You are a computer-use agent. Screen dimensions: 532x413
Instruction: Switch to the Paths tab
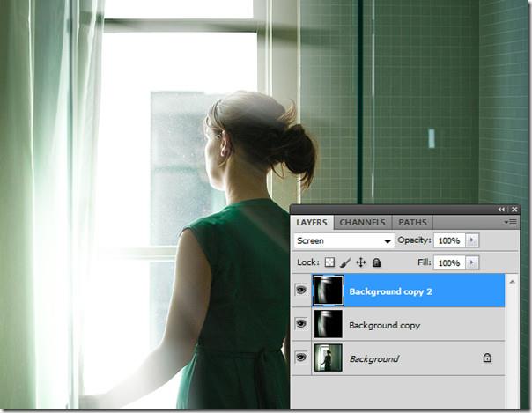tap(412, 223)
